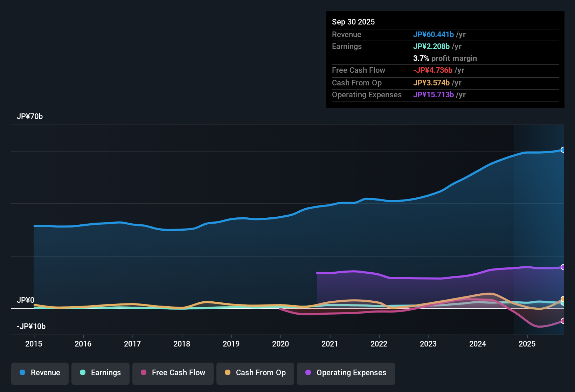Toggle the Revenue series visibility
Image resolution: width=575 pixels, height=392 pixels.
(x=40, y=373)
